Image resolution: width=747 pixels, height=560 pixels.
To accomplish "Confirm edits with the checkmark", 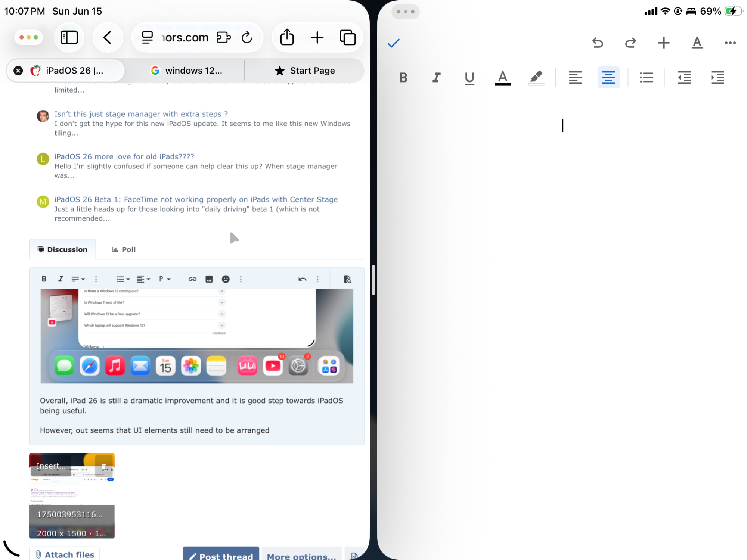I will pyautogui.click(x=394, y=43).
